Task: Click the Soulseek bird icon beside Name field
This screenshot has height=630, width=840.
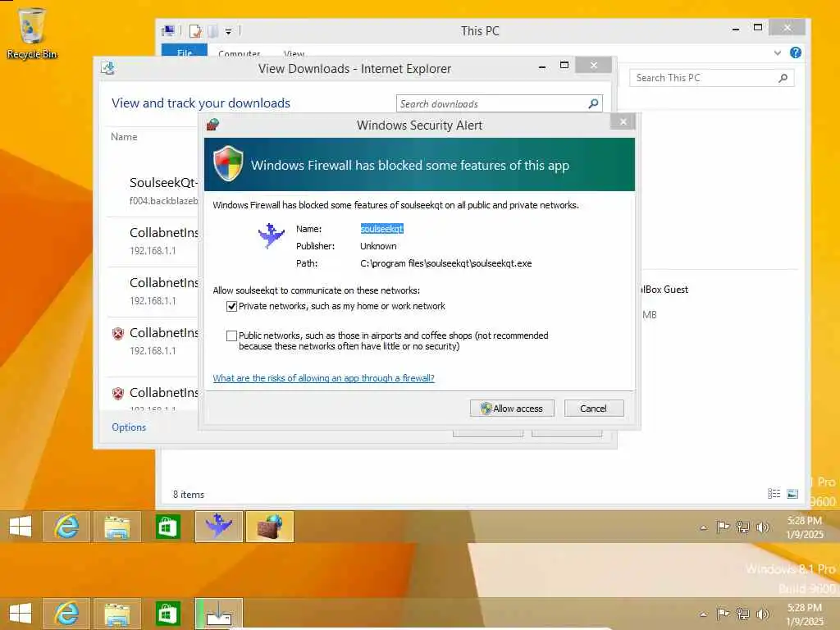Action: (271, 235)
